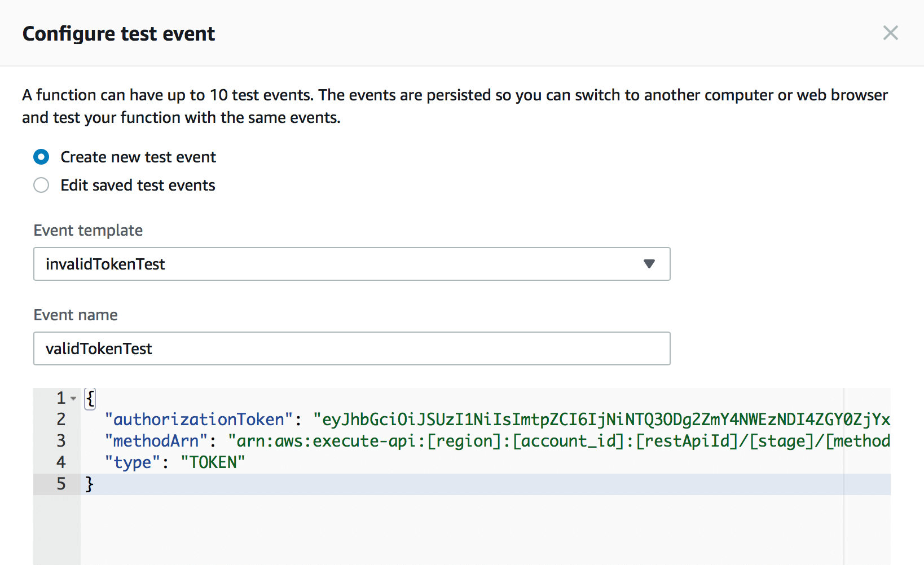Close the Configure test event dialog
This screenshot has width=924, height=565.
(x=890, y=33)
